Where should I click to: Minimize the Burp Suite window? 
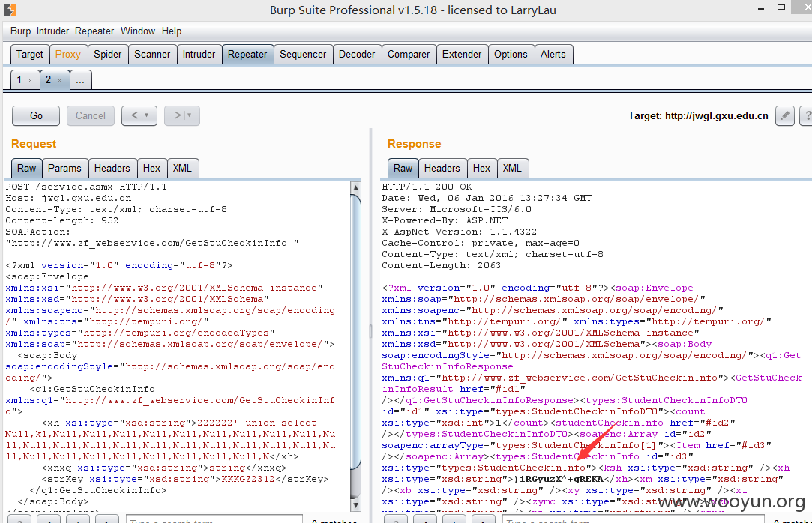pos(761,9)
